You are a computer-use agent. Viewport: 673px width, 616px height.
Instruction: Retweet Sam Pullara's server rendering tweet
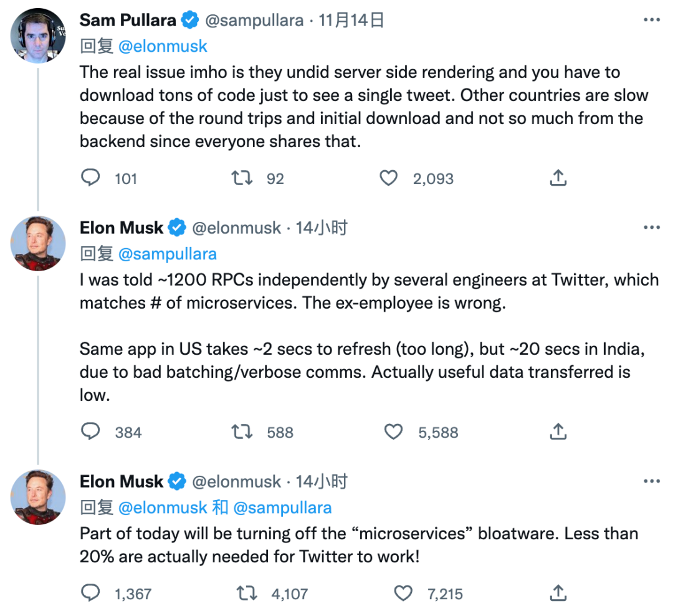(242, 178)
